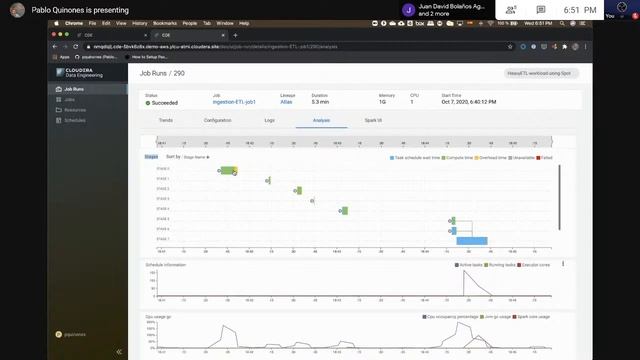Viewport: 640px width, 360px height.
Task: Open the Chrome extensions puzzle icon
Action: [564, 47]
